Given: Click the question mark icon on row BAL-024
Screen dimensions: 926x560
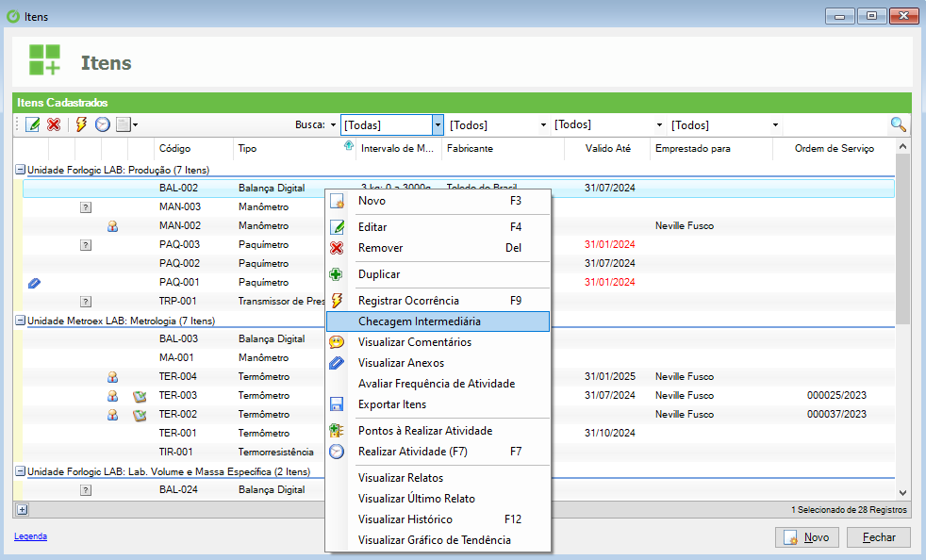Looking at the screenshot, I should pyautogui.click(x=86, y=490).
